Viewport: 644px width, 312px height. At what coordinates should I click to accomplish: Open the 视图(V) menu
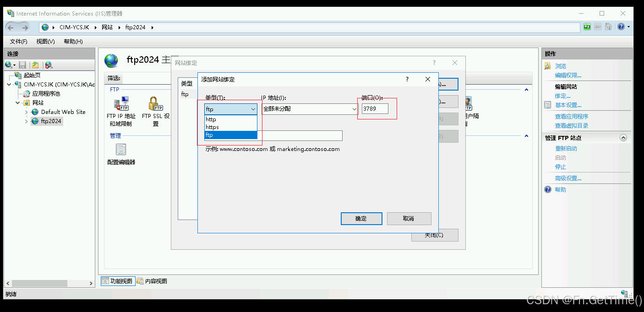click(45, 42)
